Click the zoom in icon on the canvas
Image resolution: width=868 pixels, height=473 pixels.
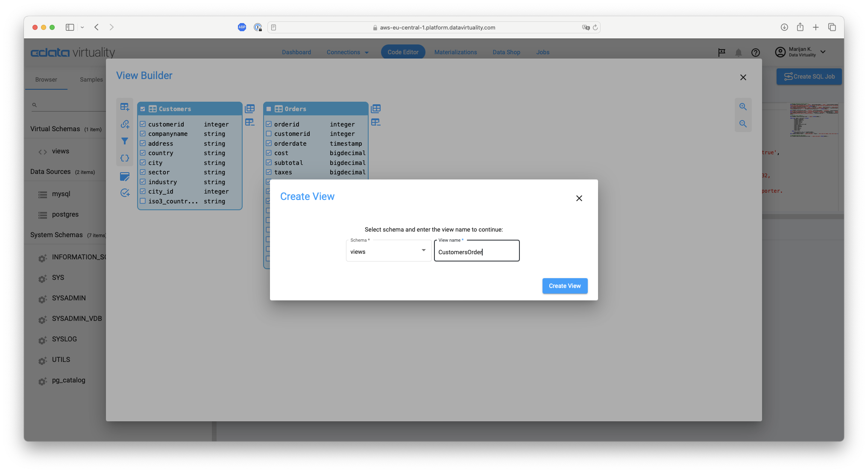coord(743,106)
